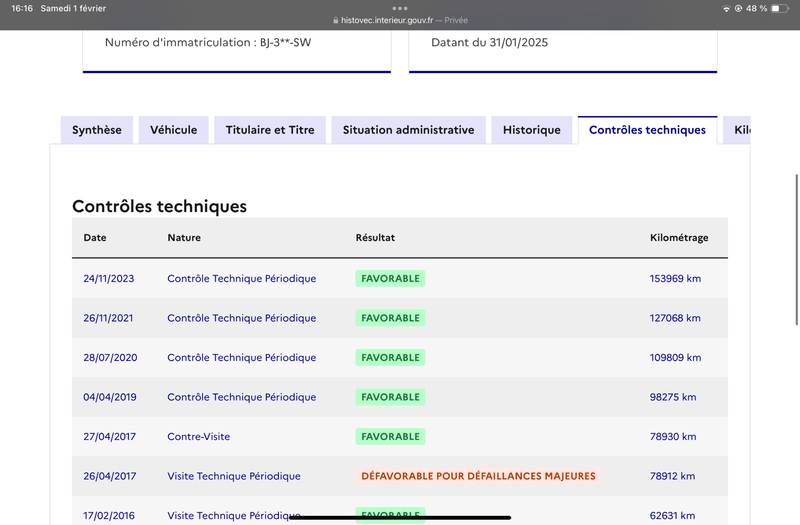Tap the battery indicator icon

780,9
